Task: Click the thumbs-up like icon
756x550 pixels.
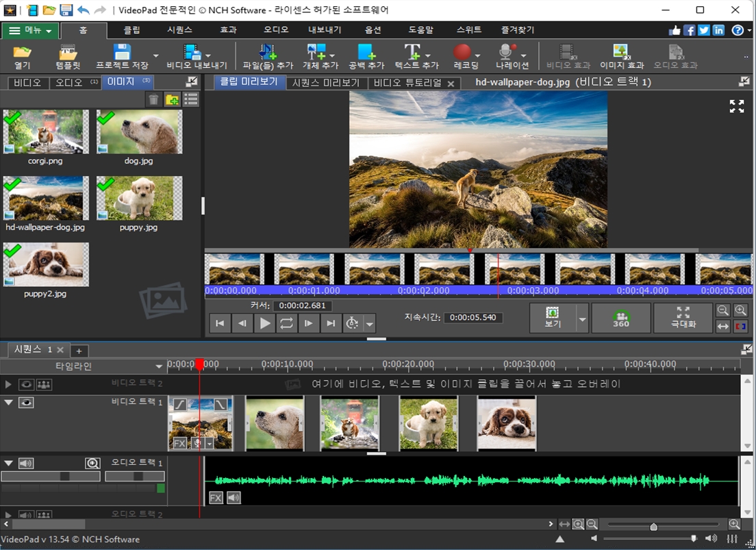Action: click(675, 30)
